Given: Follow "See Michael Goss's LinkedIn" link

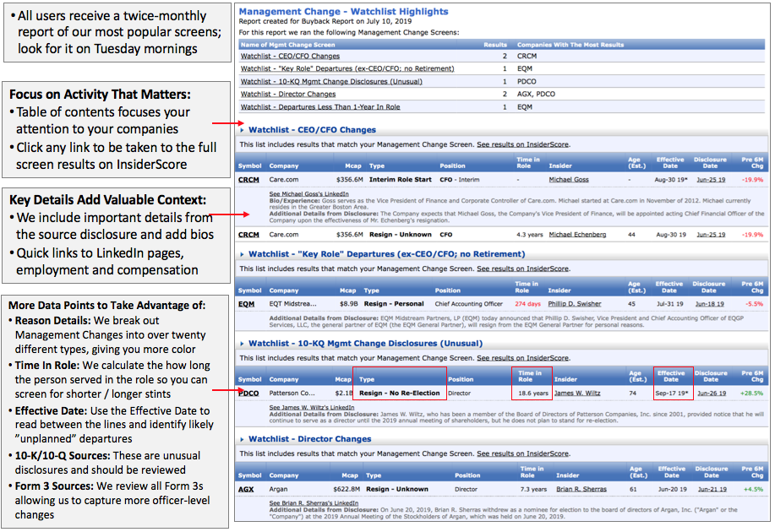Looking at the screenshot, I should [x=309, y=194].
